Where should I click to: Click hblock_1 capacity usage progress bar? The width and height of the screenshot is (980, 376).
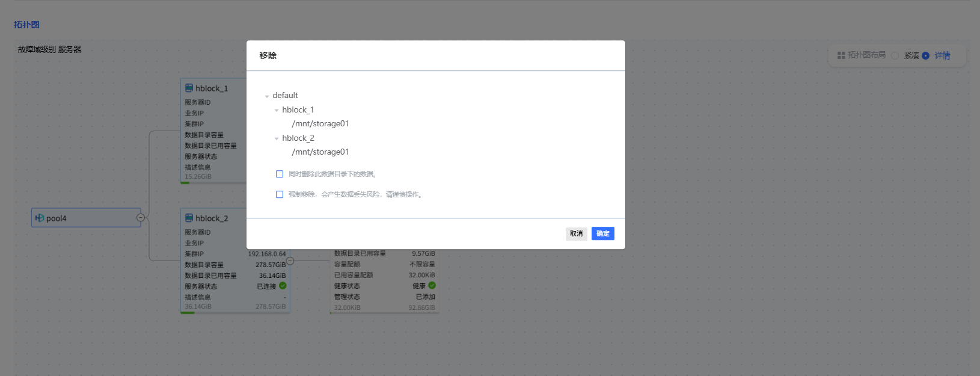[x=213, y=183]
